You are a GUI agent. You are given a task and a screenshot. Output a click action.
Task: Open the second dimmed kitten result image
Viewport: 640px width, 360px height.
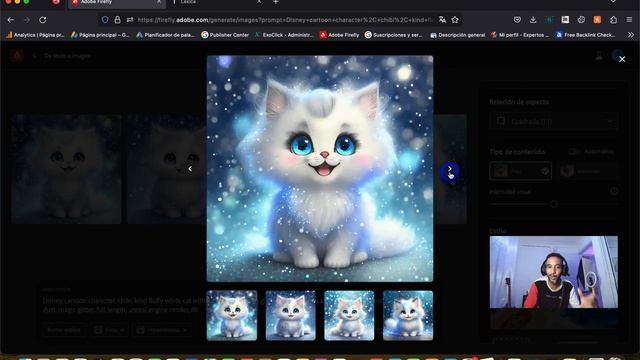click(167, 169)
